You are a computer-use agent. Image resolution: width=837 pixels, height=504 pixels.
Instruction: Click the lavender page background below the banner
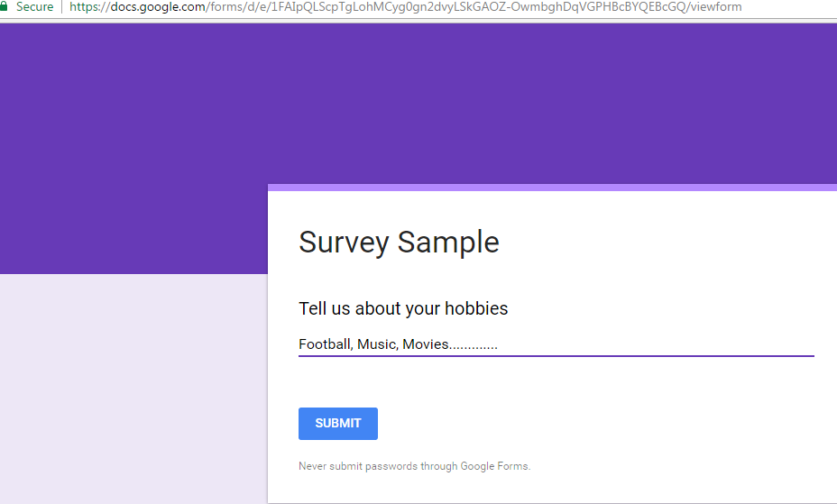coord(133,389)
